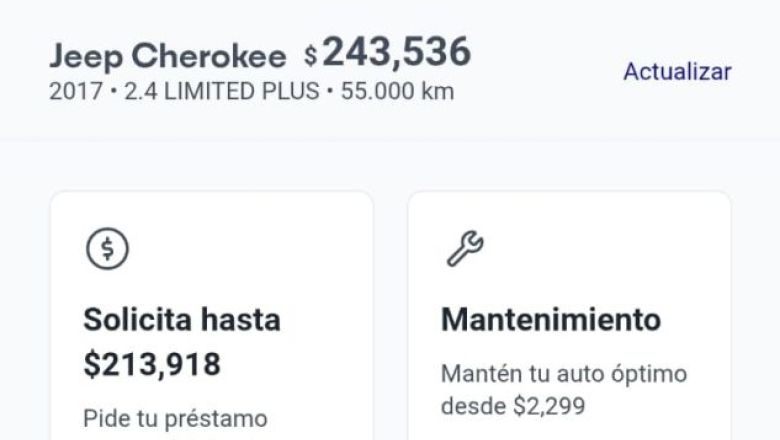Tap the Mantén tu auto óptimo description

pyautogui.click(x=564, y=374)
